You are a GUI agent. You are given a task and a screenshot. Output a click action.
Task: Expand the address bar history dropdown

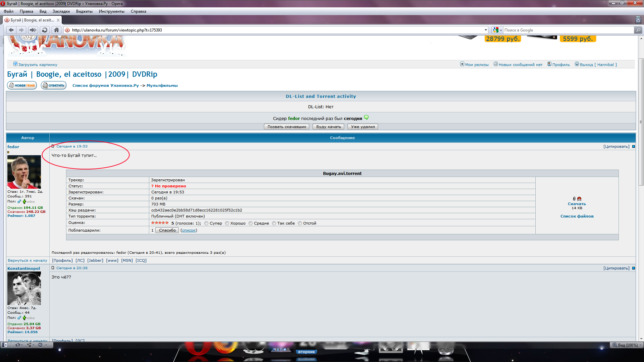(486, 30)
